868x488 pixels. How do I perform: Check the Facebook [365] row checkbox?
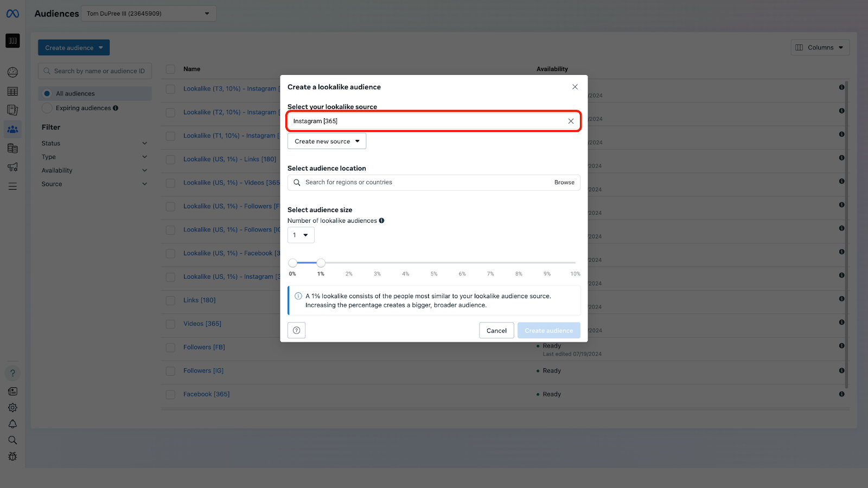tap(170, 394)
